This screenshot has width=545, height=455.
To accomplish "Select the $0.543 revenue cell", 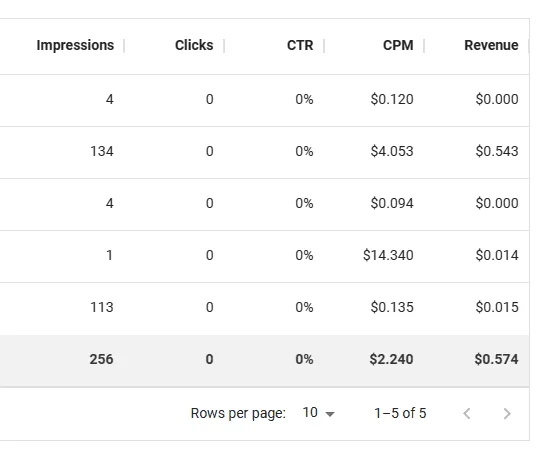I will (x=497, y=151).
